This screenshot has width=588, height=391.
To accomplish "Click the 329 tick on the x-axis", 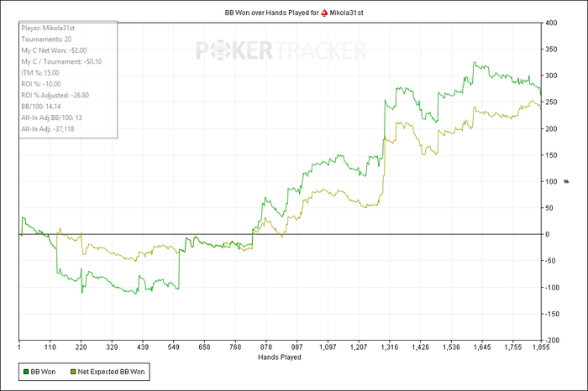I will click(112, 347).
